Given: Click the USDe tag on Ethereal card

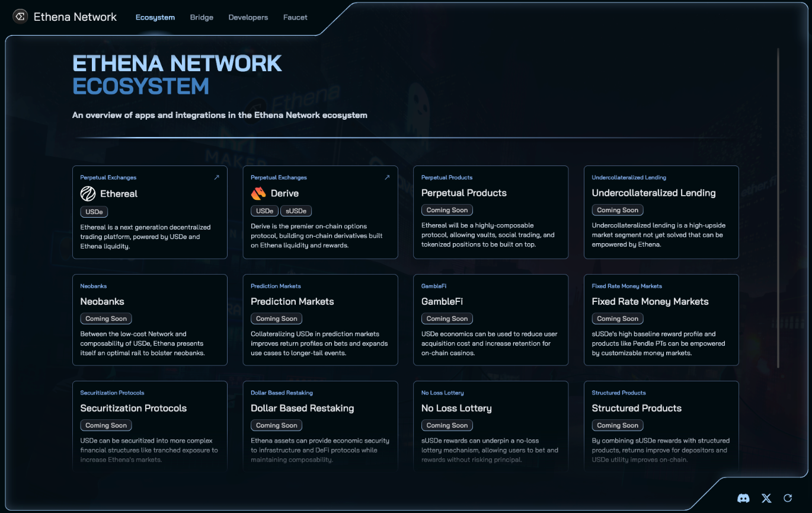Looking at the screenshot, I should point(94,212).
